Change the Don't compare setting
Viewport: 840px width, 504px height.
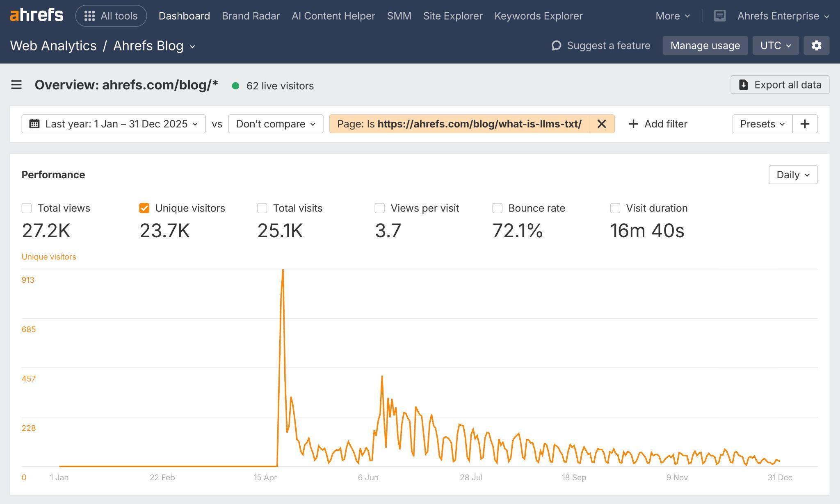275,124
